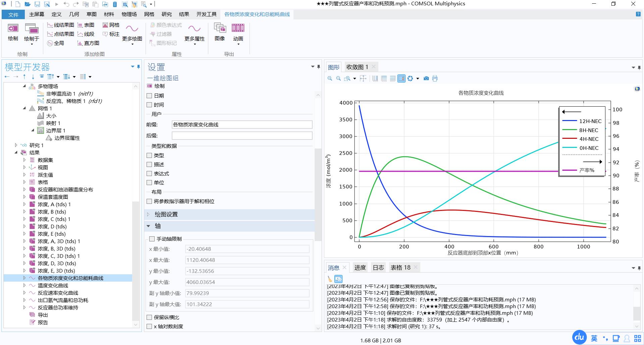Toggle x-axis log scale in graphics toolbar
The width and height of the screenshot is (644, 345).
(x=375, y=78)
